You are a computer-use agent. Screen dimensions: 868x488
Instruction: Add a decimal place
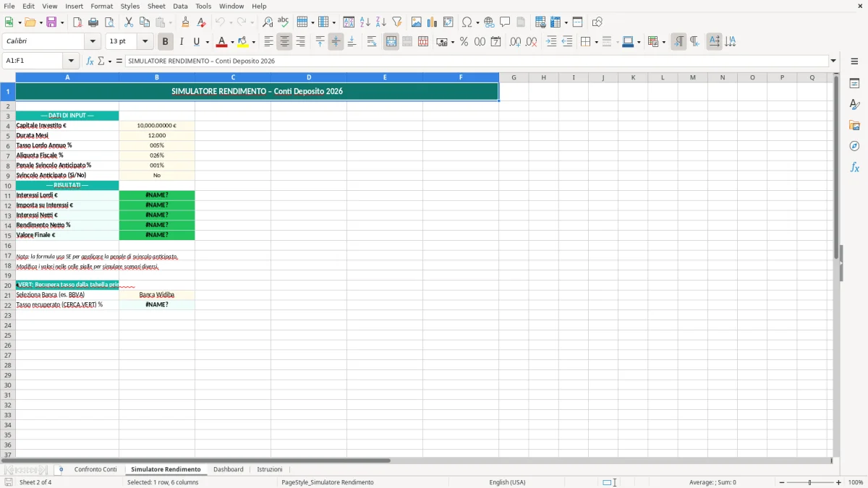(515, 42)
